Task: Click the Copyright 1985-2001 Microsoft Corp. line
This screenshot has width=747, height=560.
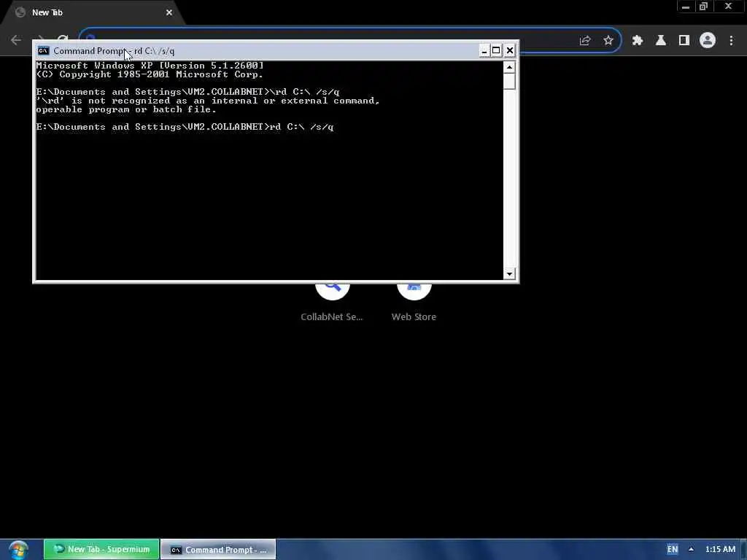Action: 150,74
